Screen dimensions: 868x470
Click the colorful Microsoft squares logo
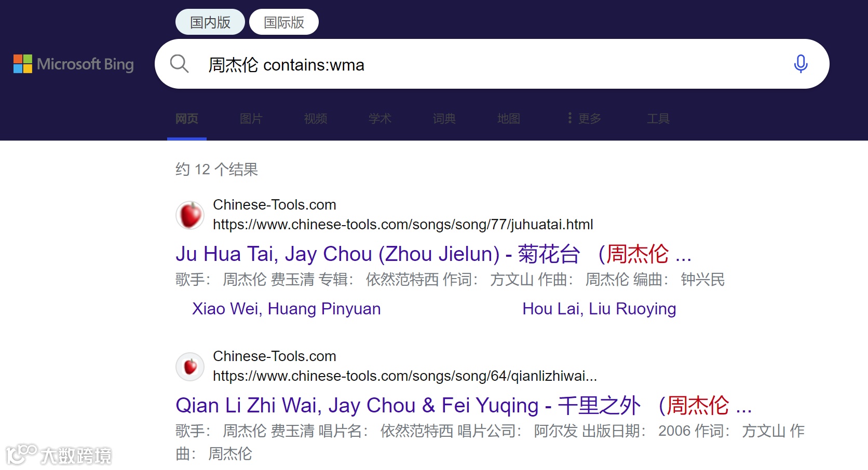coord(22,63)
